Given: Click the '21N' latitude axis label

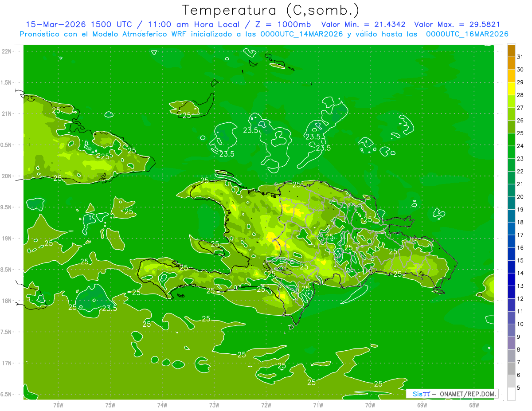Looking at the screenshot, I should tap(6, 114).
